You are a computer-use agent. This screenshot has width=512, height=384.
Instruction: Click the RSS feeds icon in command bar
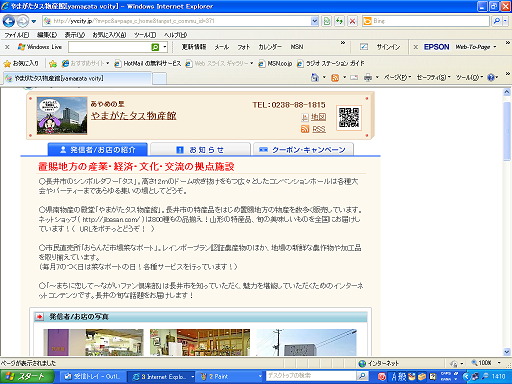[x=335, y=78]
